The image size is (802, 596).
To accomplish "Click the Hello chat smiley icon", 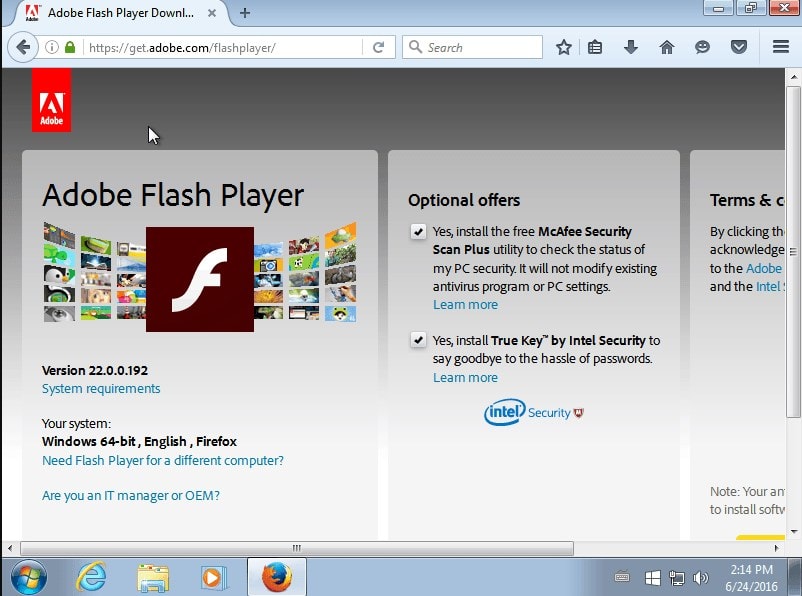I will [x=702, y=48].
